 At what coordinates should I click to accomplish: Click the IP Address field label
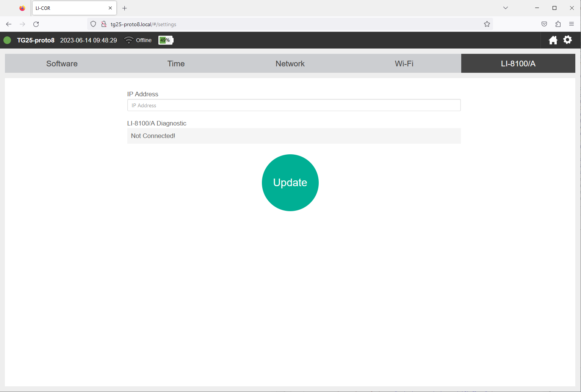pyautogui.click(x=143, y=94)
